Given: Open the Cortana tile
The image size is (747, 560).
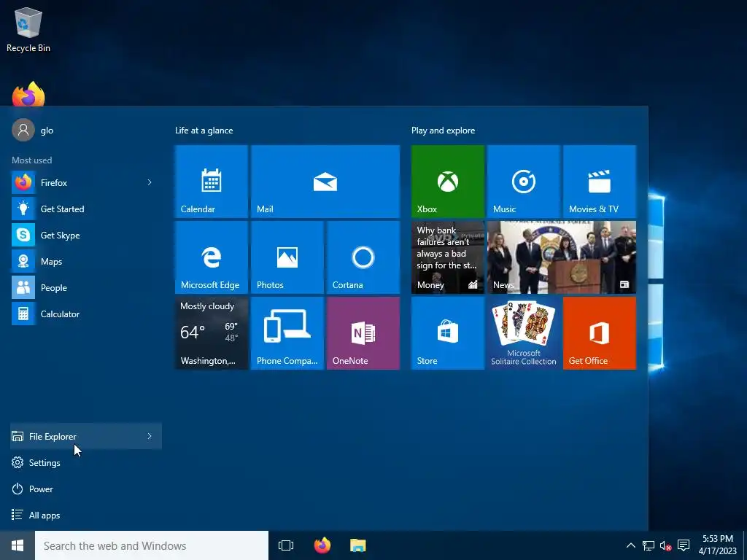Looking at the screenshot, I should [x=363, y=257].
